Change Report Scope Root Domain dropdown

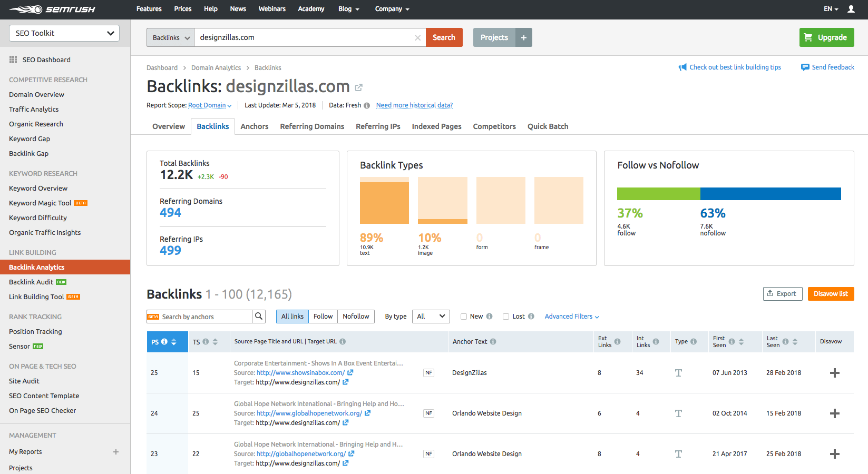click(x=210, y=105)
